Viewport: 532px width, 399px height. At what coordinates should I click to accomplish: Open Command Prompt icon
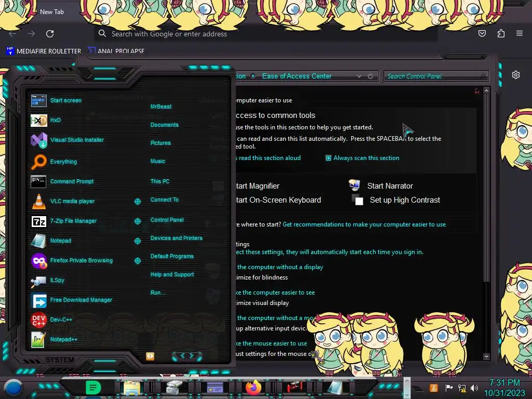[38, 181]
